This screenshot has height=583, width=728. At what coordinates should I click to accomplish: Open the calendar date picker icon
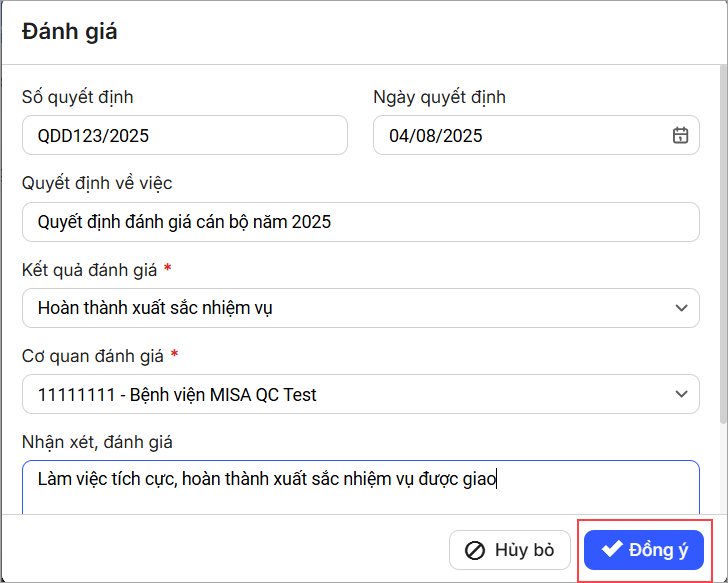click(680, 135)
